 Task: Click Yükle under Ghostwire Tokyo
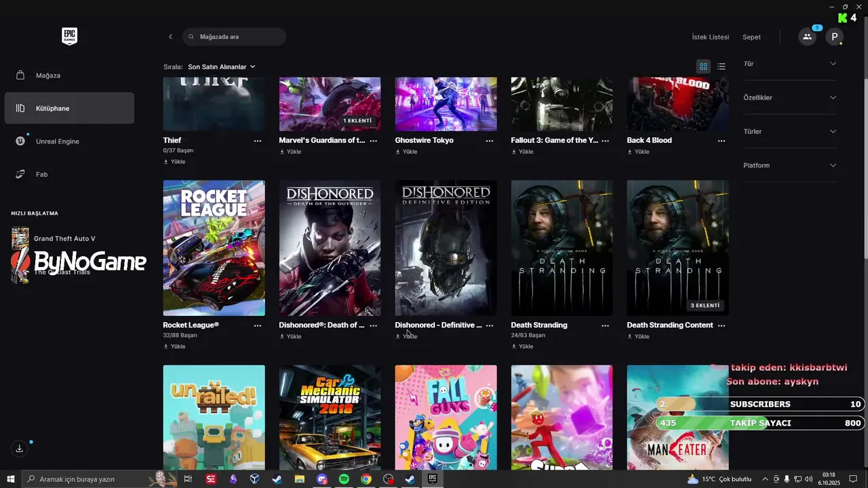pos(406,152)
